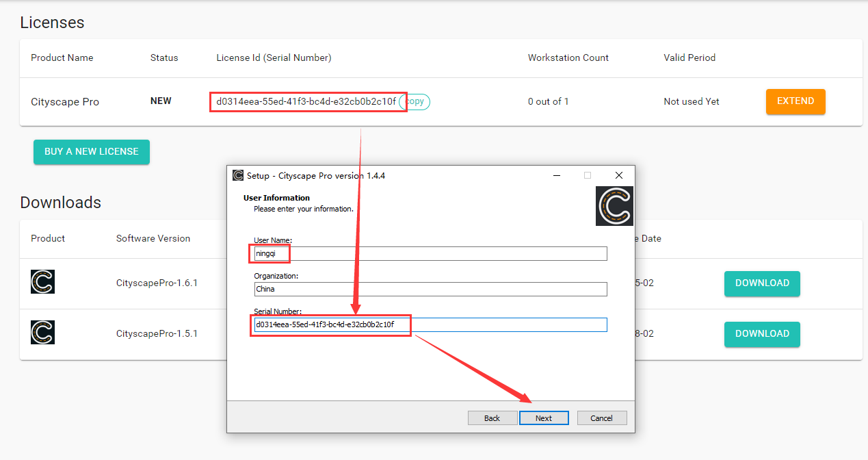868x460 pixels.
Task: Copy the license ID with the copy button
Action: [x=415, y=101]
